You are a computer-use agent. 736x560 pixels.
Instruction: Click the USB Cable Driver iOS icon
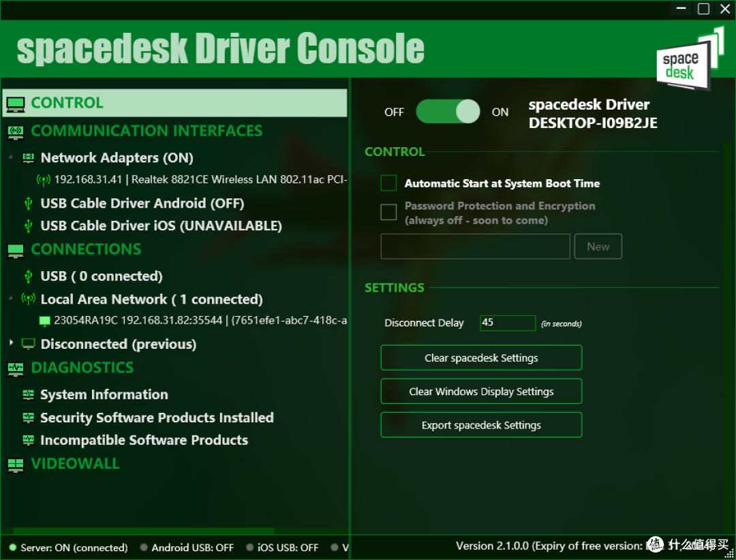[x=28, y=225]
